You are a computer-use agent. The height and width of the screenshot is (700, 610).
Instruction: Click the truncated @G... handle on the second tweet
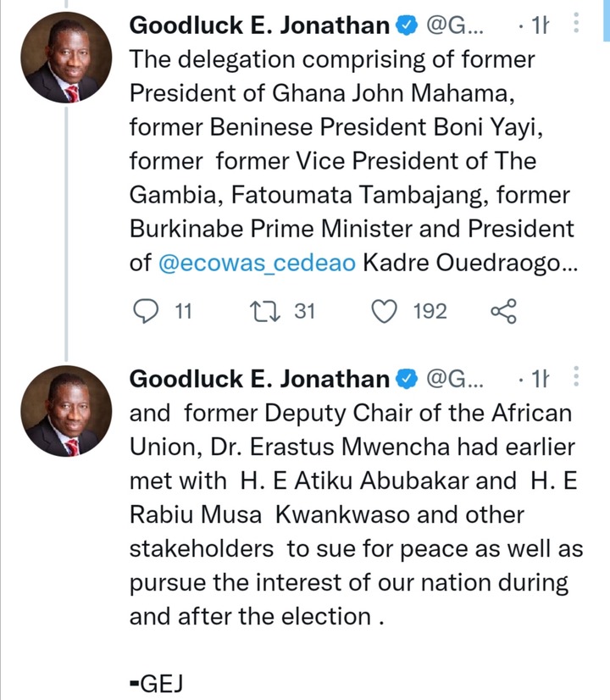455,380
